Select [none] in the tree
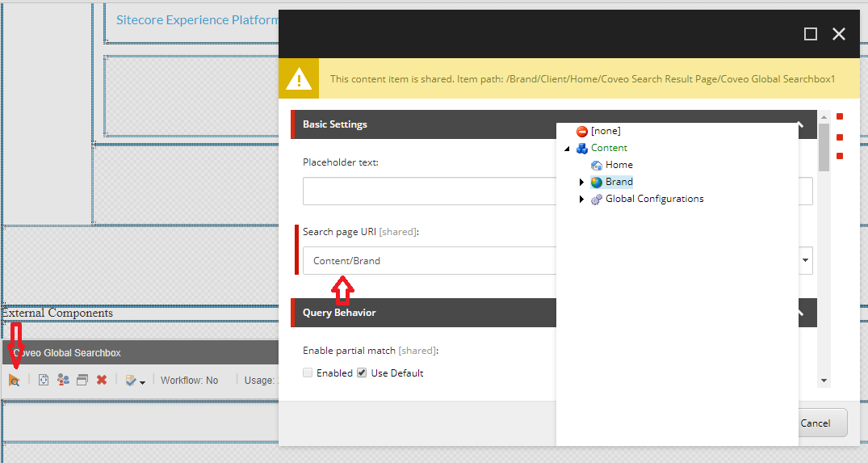This screenshot has width=868, height=463. (x=606, y=131)
